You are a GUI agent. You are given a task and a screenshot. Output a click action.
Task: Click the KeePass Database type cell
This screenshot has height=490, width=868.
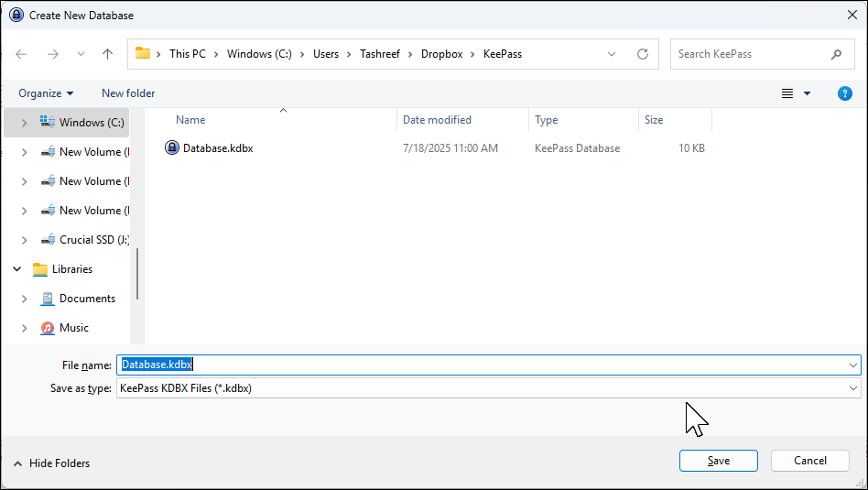coord(577,148)
